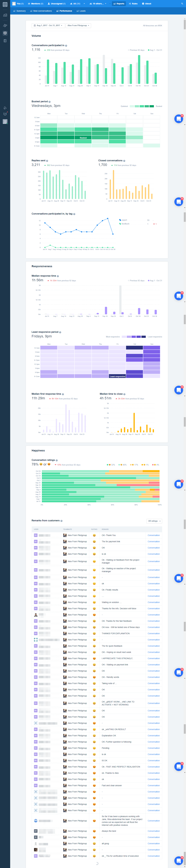186x868 pixels.
Task: Open Conversation link for 'Fast and clear answer'
Action: click(x=154, y=785)
